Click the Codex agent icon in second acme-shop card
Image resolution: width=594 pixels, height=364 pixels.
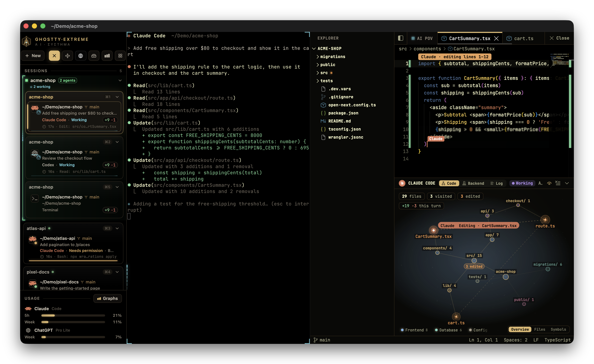coord(35,153)
